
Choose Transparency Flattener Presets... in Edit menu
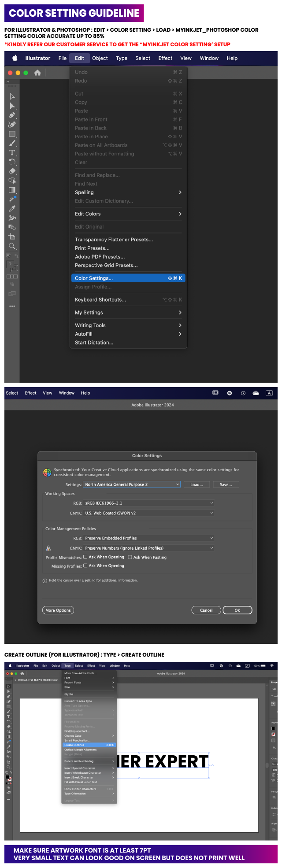tap(128, 240)
